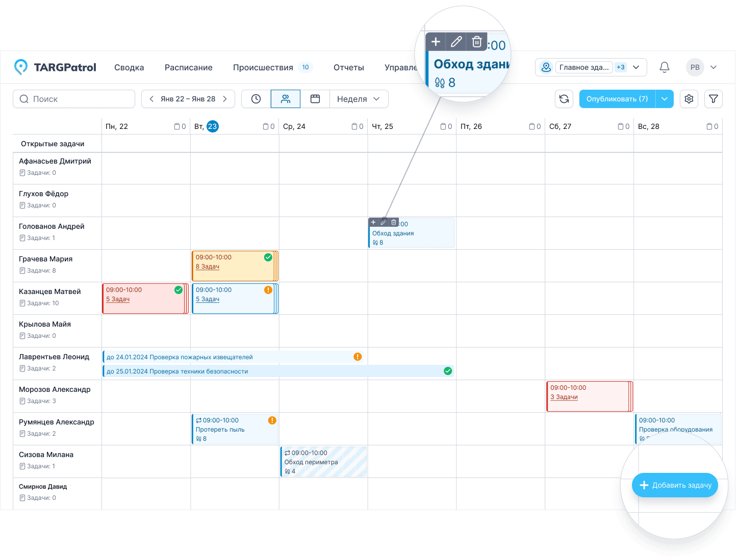Open the Расписание tab

coord(189,67)
